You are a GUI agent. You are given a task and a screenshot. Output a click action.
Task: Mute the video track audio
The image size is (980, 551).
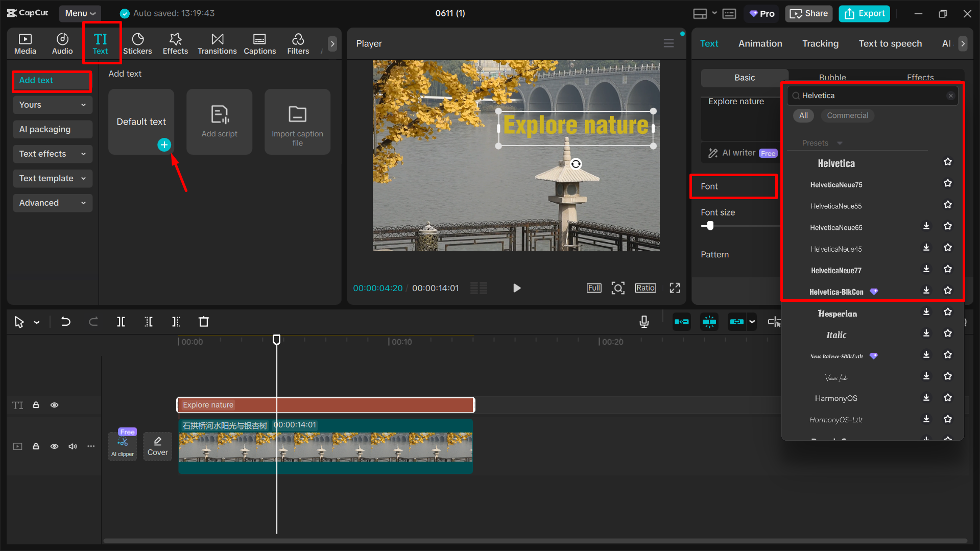pos(72,446)
